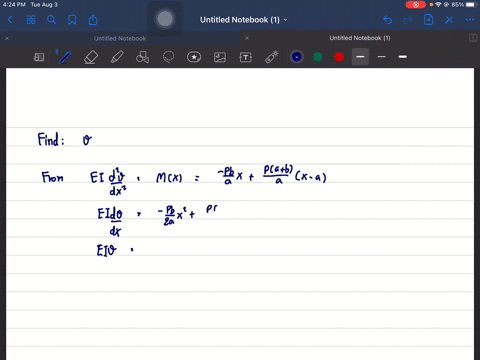Open the search magnifier
This screenshot has height=360, width=480.
pos(51,20)
